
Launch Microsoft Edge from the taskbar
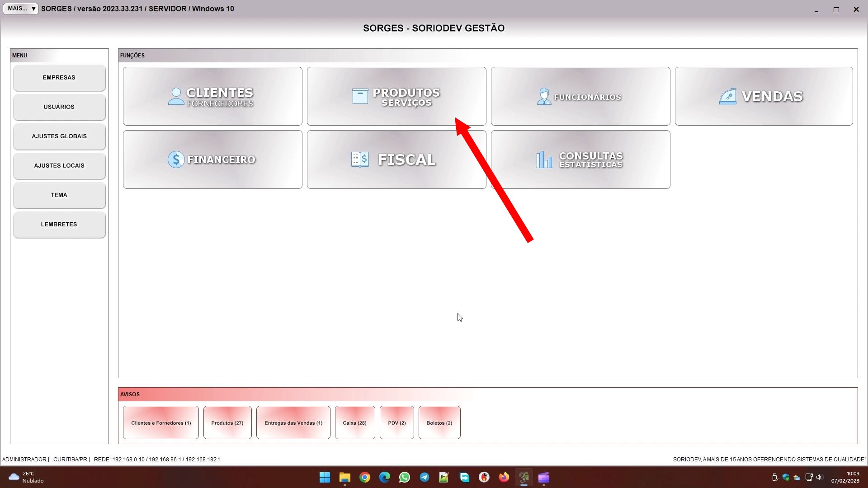pyautogui.click(x=385, y=478)
